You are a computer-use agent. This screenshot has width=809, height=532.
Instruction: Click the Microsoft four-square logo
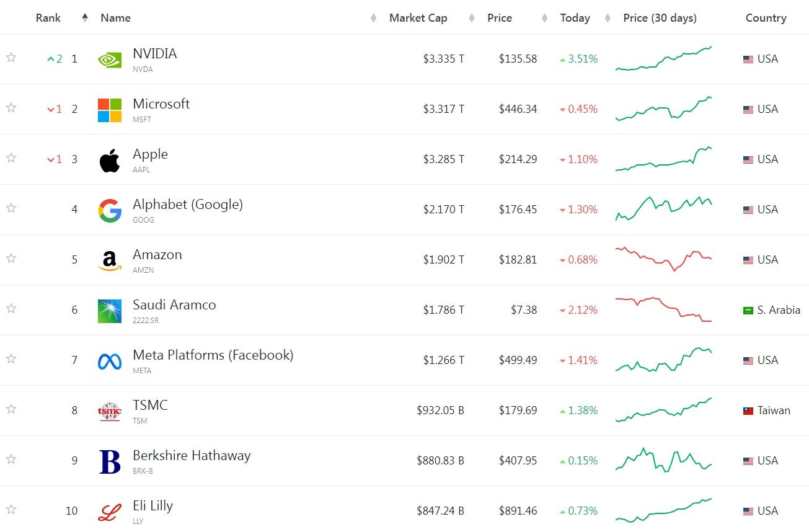(110, 110)
